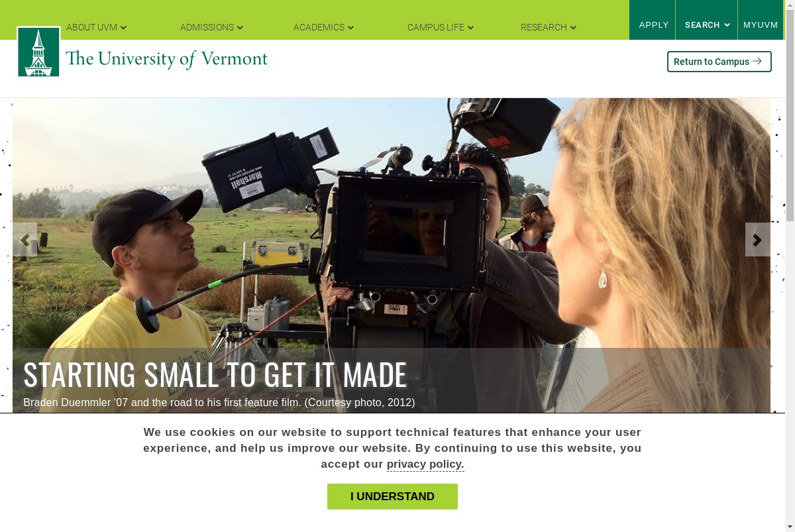Screen dimensions: 795x532
Task: Open the Research menu
Action: 549,27
